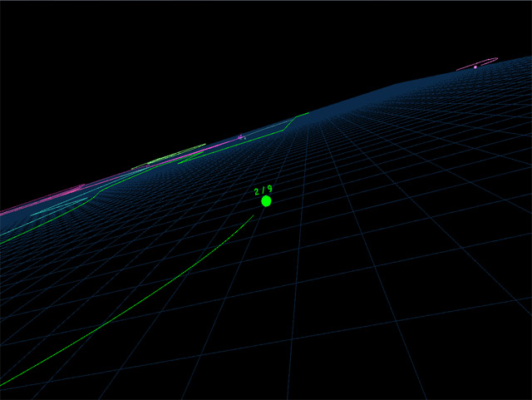Click the upper end of the green curve
Image resolution: width=532 pixels, height=400 pixels.
(253, 216)
